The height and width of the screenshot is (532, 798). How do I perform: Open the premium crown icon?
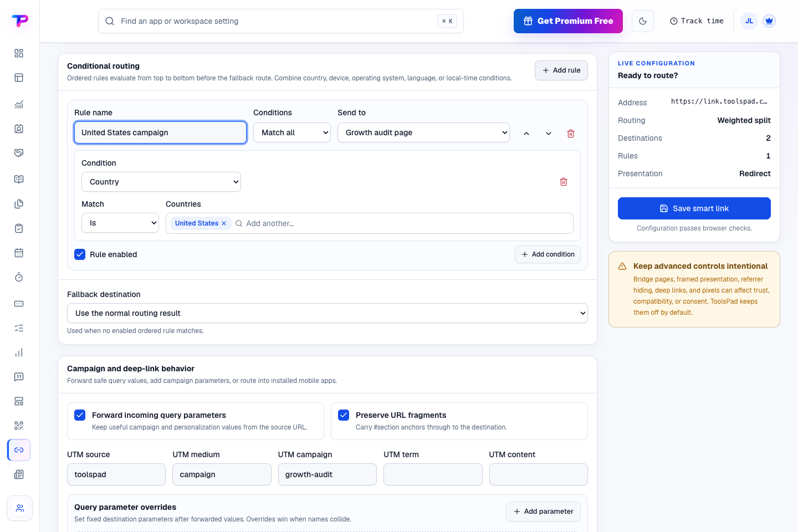pyautogui.click(x=769, y=21)
